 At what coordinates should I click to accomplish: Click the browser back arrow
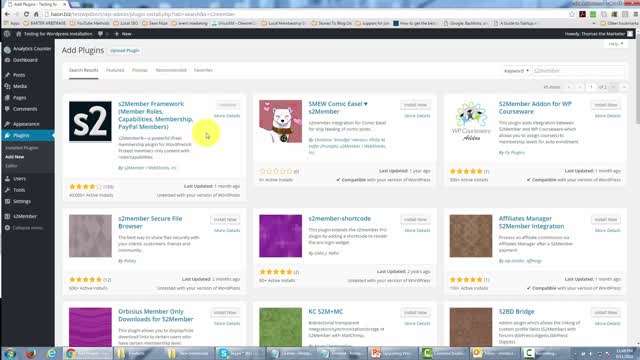click(x=7, y=14)
